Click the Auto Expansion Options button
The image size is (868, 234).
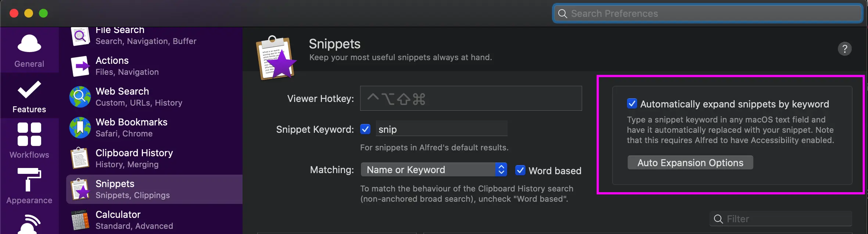click(x=690, y=162)
